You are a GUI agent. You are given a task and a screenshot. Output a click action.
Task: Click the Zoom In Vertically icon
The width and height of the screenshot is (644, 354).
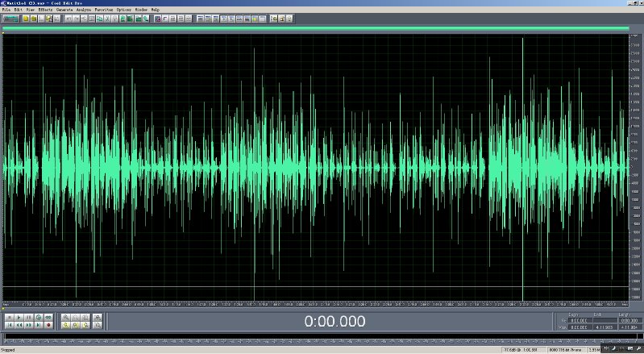coord(98,317)
